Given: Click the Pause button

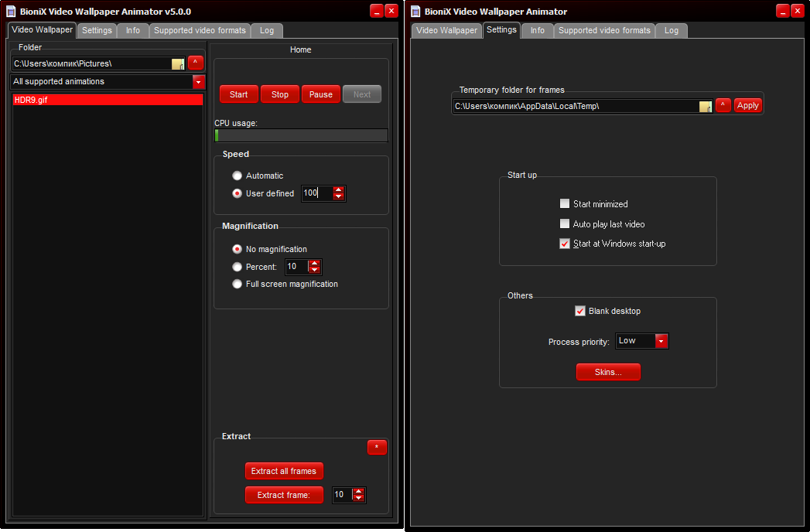Looking at the screenshot, I should (x=321, y=94).
